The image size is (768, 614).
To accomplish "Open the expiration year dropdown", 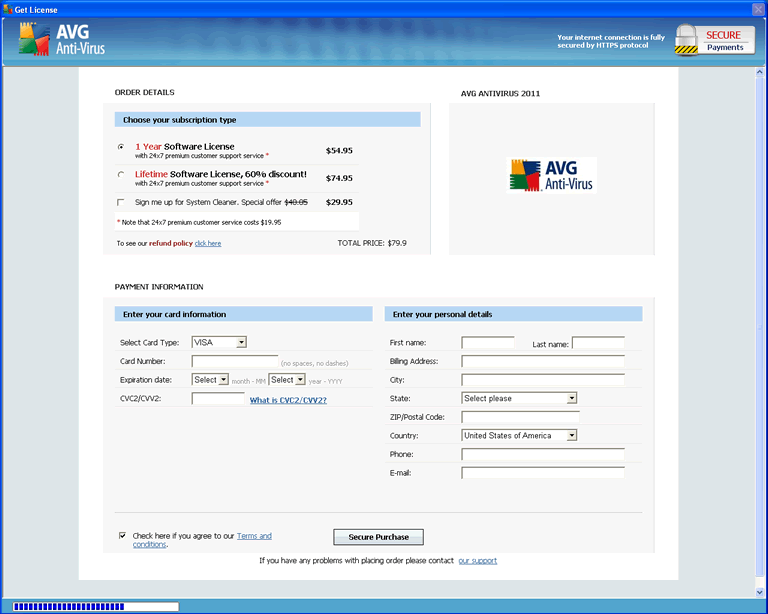I will pyautogui.click(x=287, y=380).
